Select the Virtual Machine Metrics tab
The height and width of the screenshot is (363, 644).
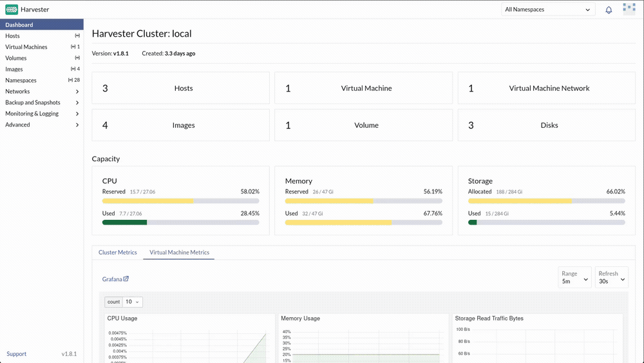179,252
